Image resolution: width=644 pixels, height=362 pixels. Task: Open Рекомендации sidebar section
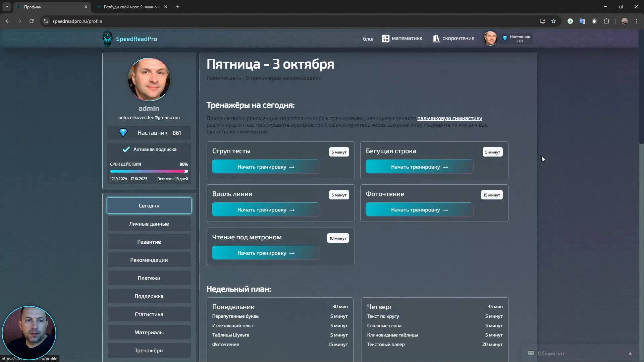149,260
